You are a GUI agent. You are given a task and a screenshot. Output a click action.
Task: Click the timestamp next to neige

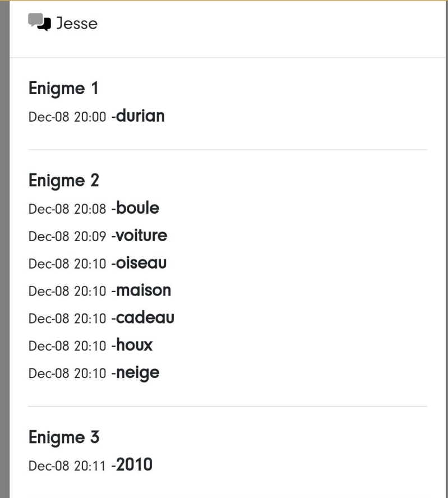[x=67, y=374]
